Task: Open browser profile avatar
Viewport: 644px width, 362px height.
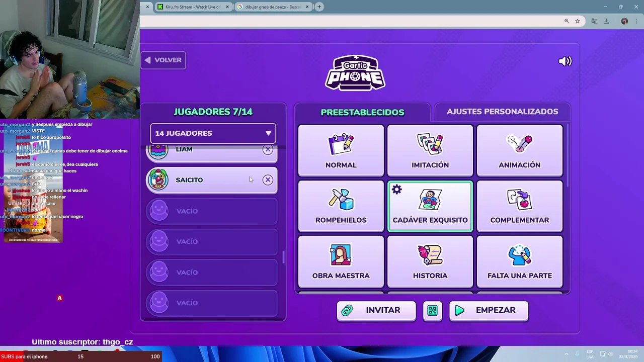Action: coord(624,21)
